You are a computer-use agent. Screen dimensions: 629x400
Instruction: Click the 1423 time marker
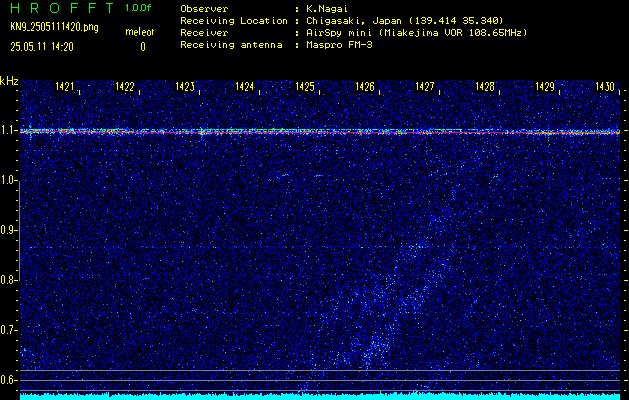[x=185, y=86]
